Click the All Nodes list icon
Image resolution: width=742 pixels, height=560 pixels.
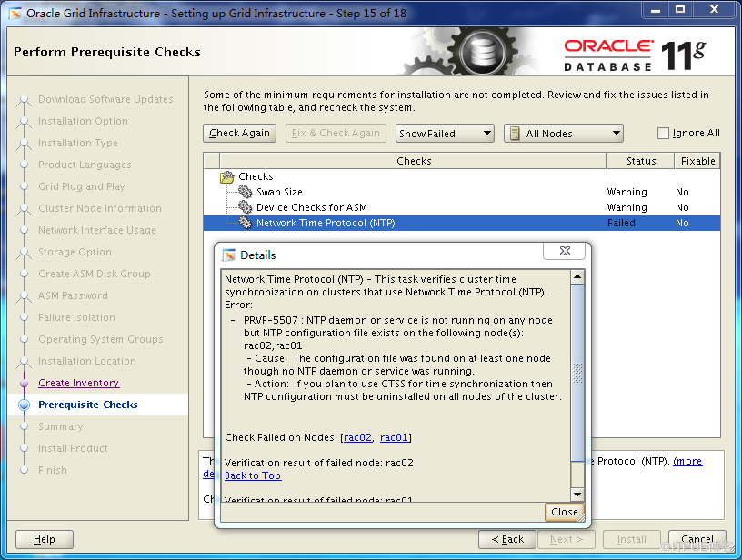515,134
